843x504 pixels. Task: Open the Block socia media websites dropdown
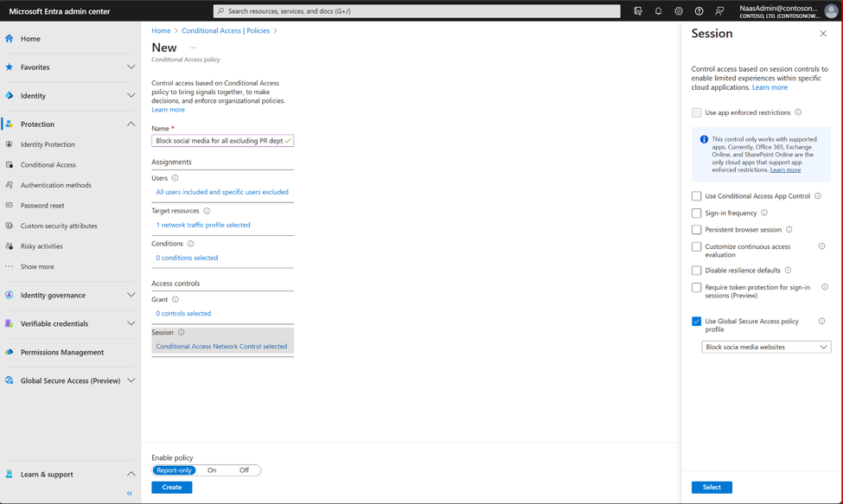click(x=766, y=348)
